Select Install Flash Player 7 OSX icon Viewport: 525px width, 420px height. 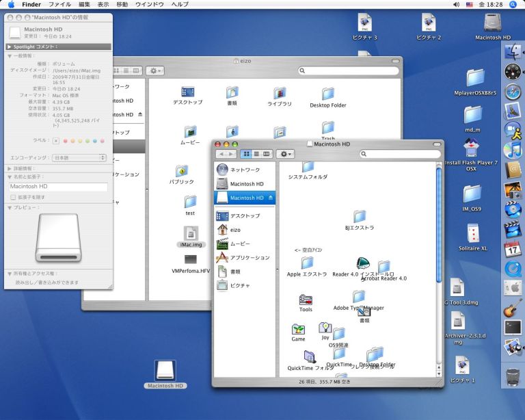[471, 155]
